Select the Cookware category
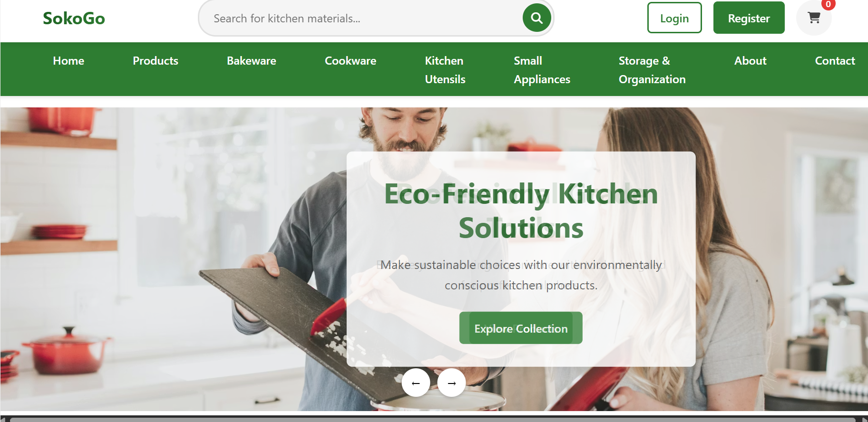The height and width of the screenshot is (422, 868). 351,61
